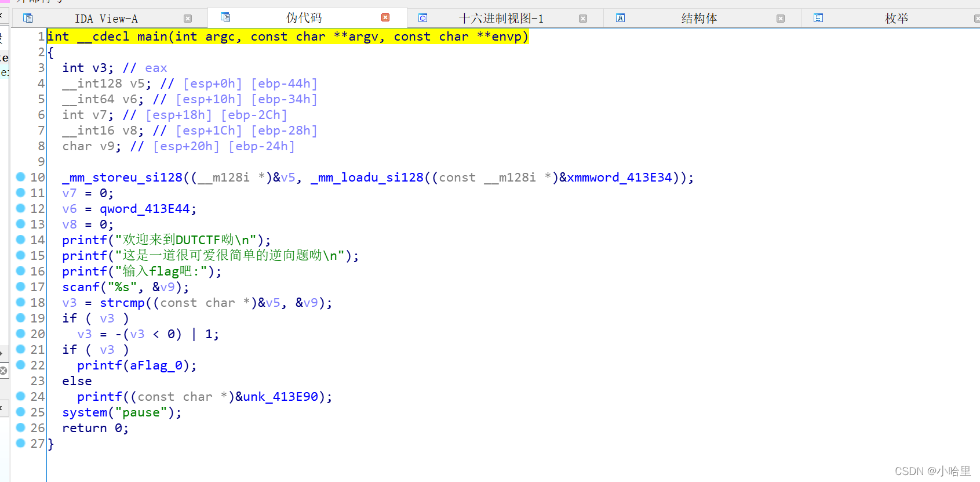980x482 pixels.
Task: Click the "[ebp-24h]" comment on the v9 line
Action: click(x=261, y=146)
